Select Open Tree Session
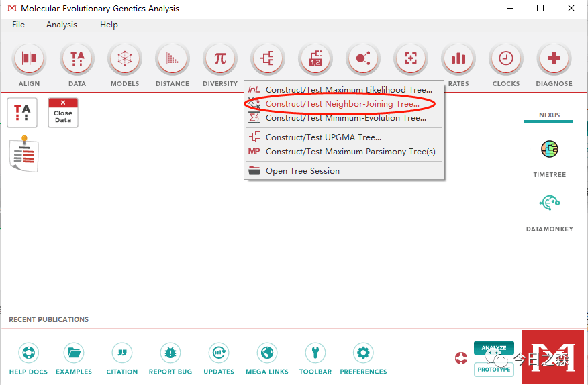Image resolution: width=588 pixels, height=385 pixels. tap(344, 171)
